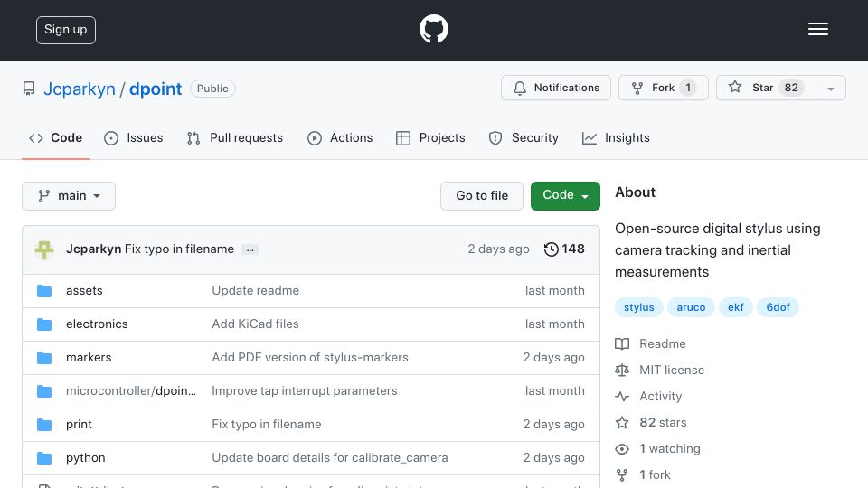
Task: Open the electronics folder
Action: coord(97,324)
